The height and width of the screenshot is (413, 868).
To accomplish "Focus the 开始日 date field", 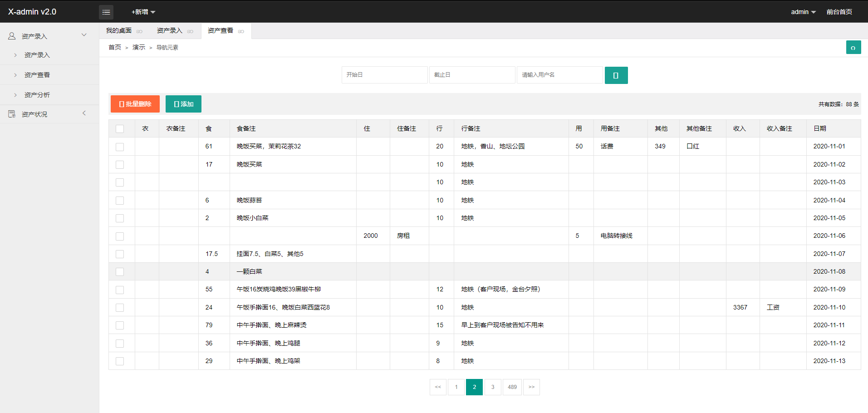I will click(x=385, y=75).
